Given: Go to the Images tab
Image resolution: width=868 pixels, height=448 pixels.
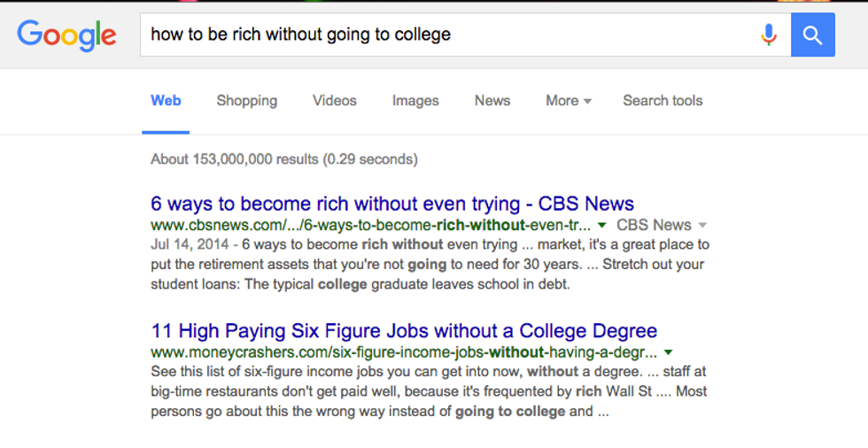Looking at the screenshot, I should [415, 101].
